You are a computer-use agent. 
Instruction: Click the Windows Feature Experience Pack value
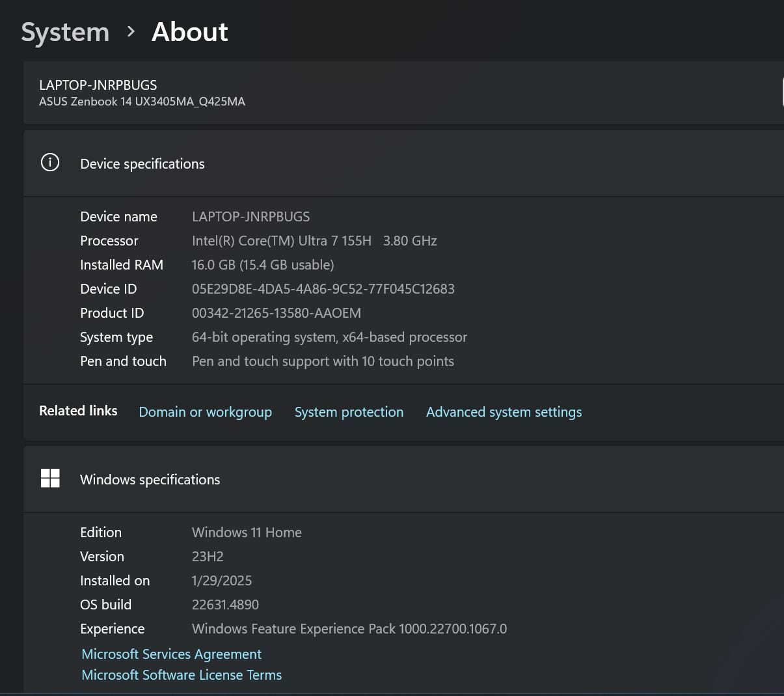(349, 629)
